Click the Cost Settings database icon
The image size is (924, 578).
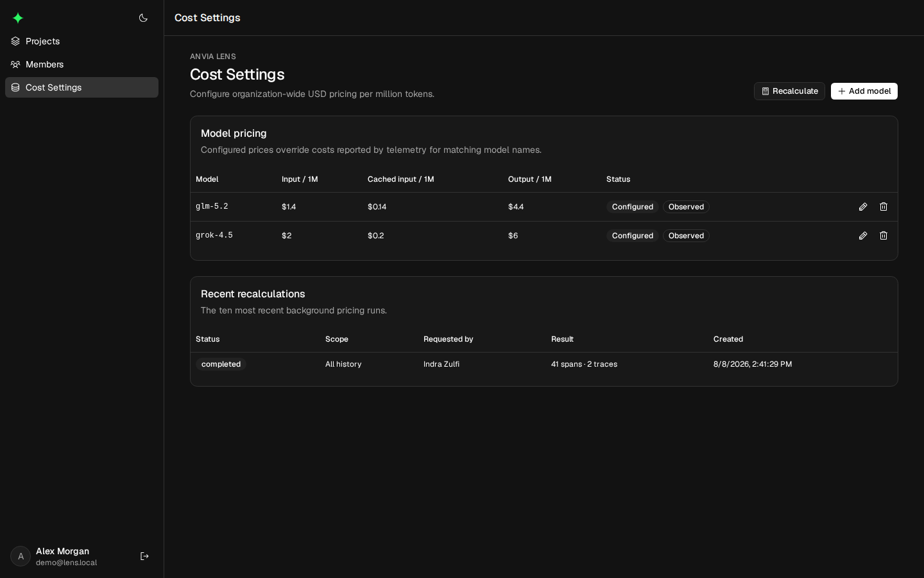pyautogui.click(x=15, y=87)
